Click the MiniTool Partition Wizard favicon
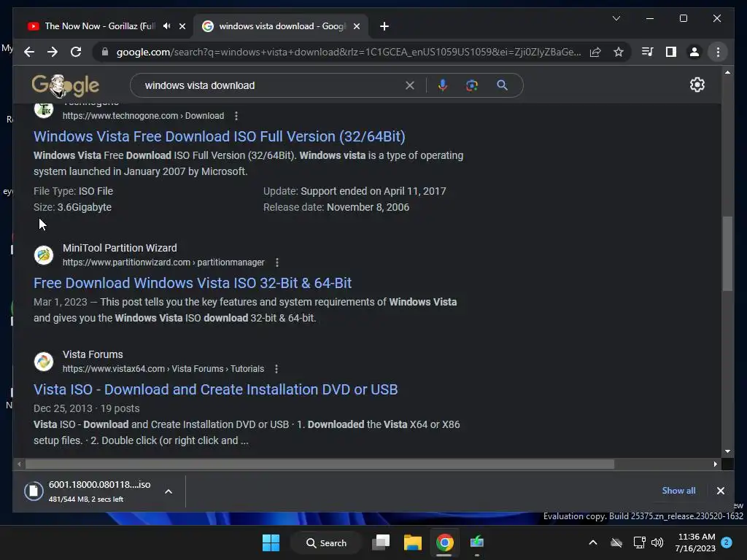This screenshot has width=747, height=560. pos(43,254)
